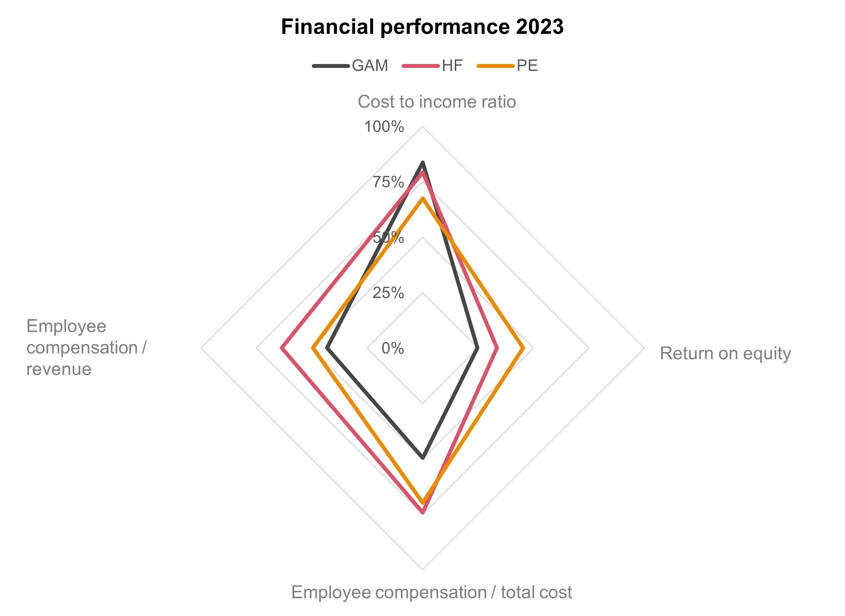845x616 pixels.
Task: Select the PE orange legend line
Action: 495,66
